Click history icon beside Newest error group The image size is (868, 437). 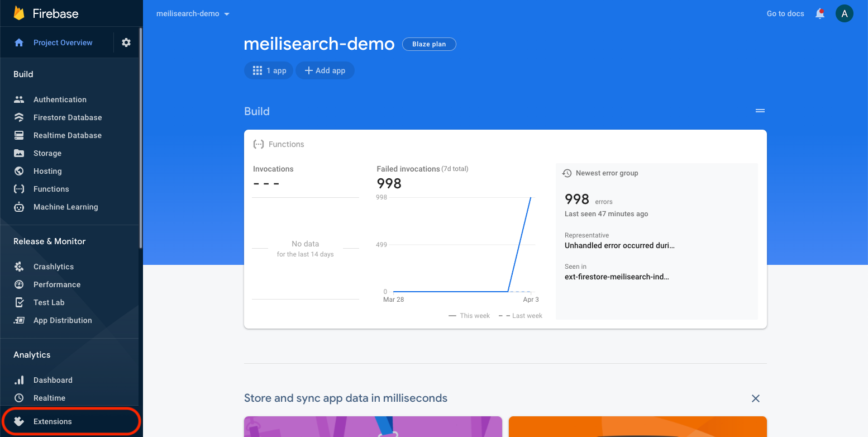pyautogui.click(x=567, y=173)
